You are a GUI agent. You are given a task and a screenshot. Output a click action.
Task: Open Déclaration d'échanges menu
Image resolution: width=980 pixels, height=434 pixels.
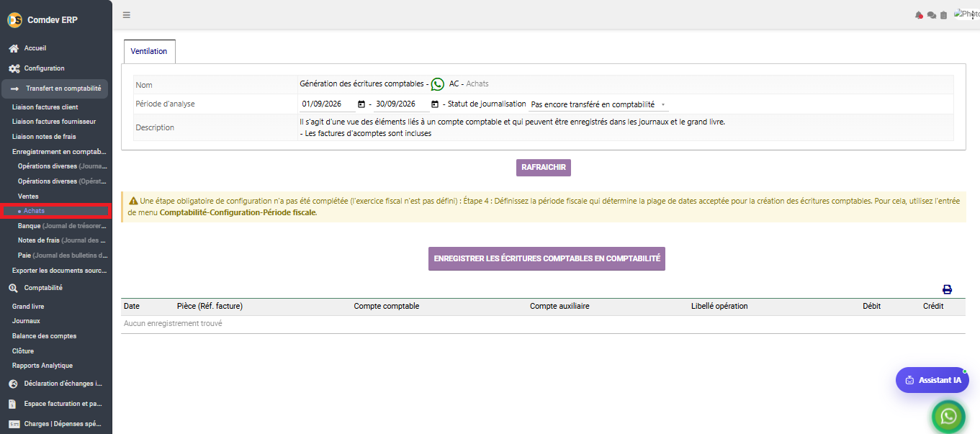pyautogui.click(x=63, y=384)
